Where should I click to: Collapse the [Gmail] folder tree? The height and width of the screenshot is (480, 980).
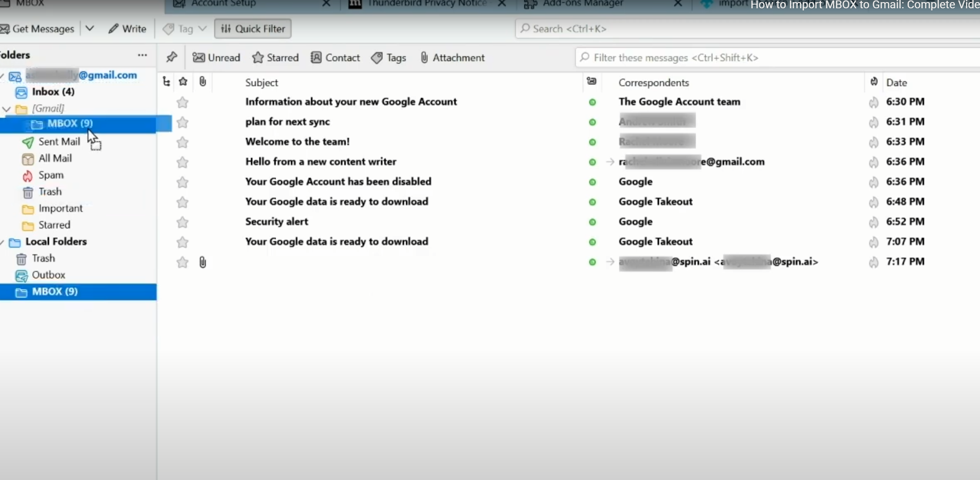[6, 109]
